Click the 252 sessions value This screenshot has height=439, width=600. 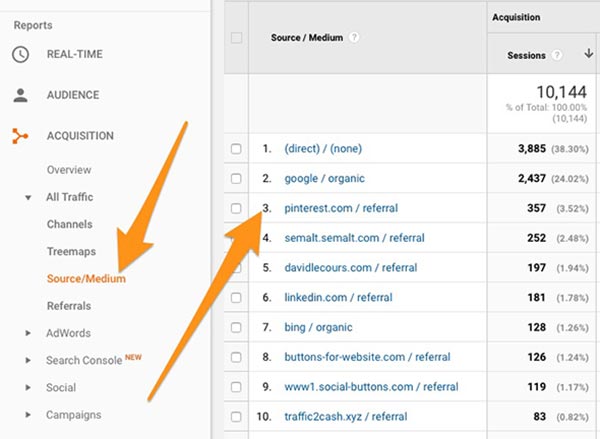point(536,238)
